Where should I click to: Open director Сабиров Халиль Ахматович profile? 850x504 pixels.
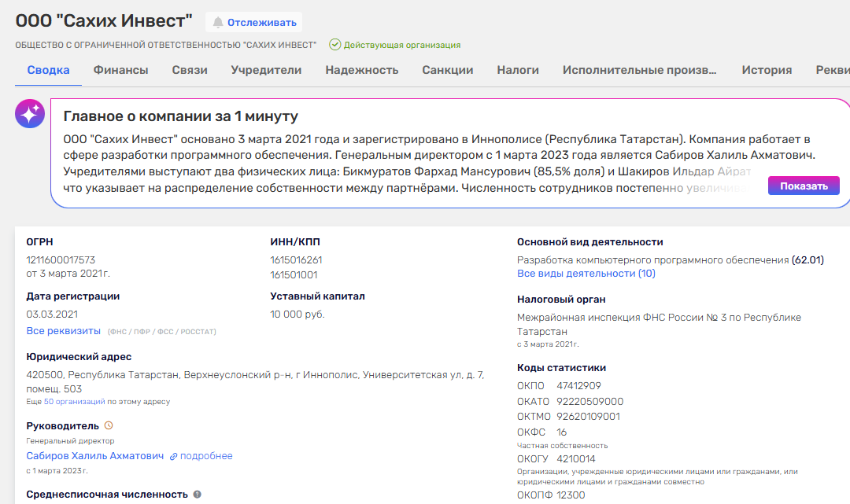coord(95,456)
